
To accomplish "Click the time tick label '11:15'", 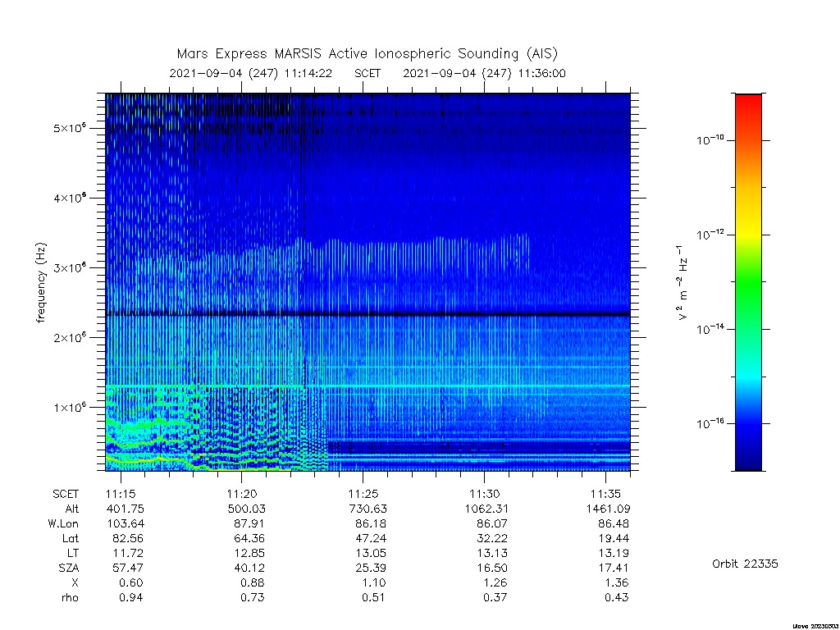I will (x=121, y=494).
